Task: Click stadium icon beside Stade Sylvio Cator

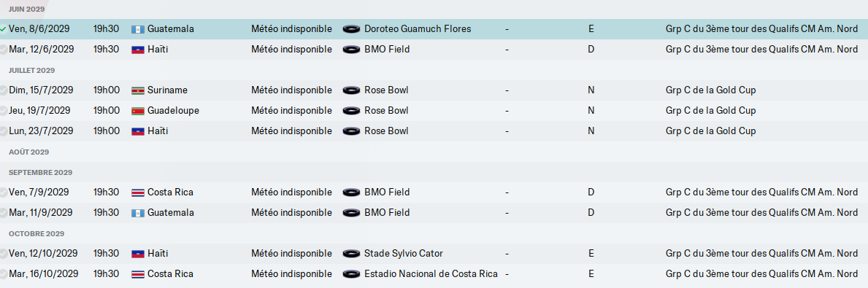Action: (x=351, y=254)
